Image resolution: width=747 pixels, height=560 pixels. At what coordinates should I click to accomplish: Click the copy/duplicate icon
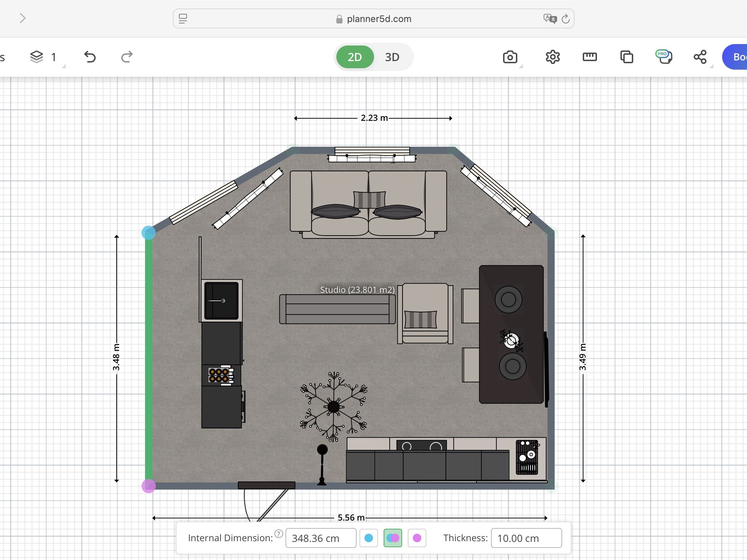626,57
